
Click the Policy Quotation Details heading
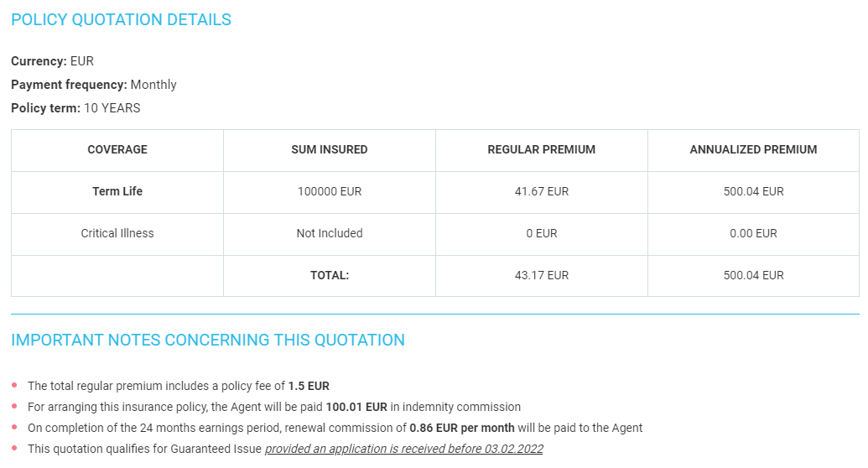tap(121, 19)
